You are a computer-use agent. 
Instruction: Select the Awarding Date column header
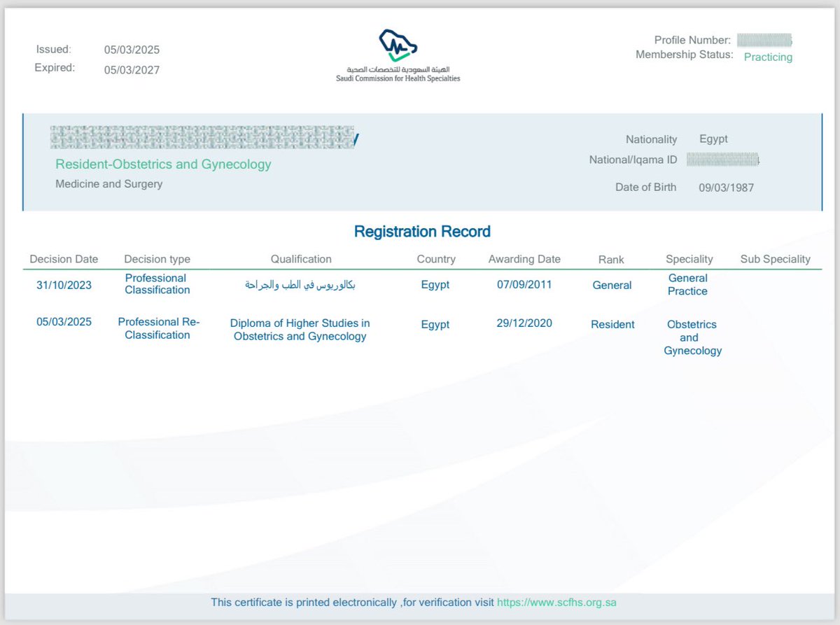[524, 258]
